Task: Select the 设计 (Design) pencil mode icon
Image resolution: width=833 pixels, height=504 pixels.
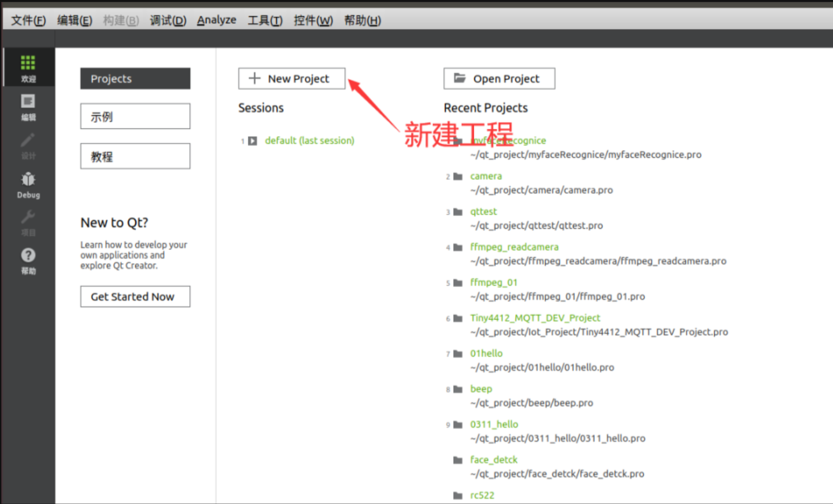Action: click(x=28, y=146)
